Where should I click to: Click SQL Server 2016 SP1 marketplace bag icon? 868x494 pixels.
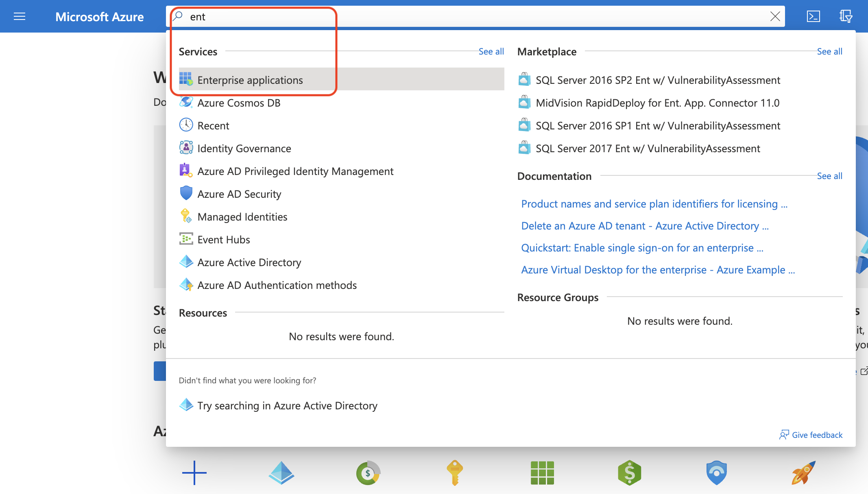coord(524,125)
